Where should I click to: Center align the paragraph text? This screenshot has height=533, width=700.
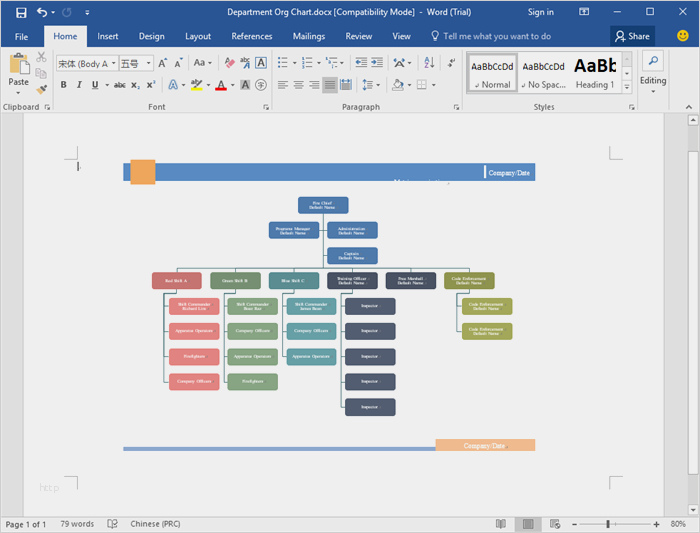[x=298, y=85]
